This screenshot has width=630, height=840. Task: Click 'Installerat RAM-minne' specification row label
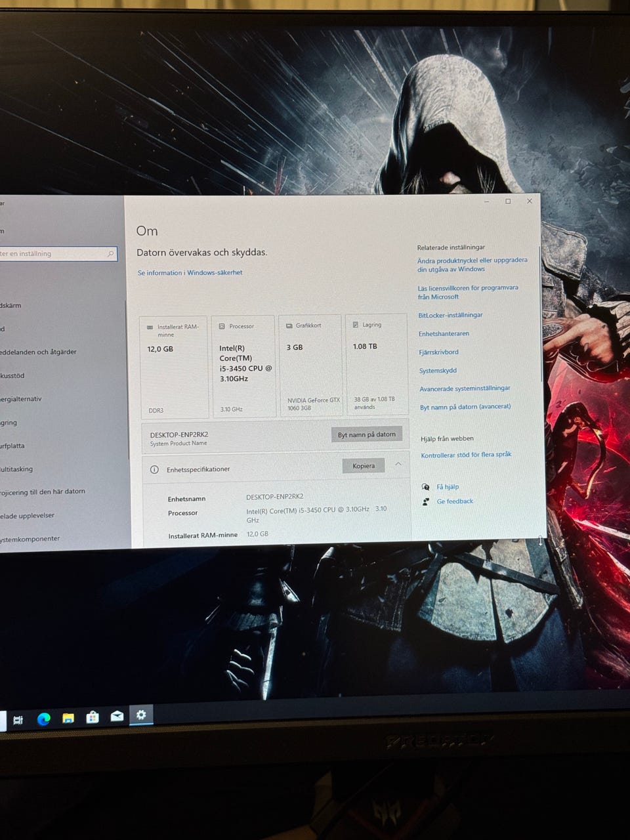tap(203, 535)
